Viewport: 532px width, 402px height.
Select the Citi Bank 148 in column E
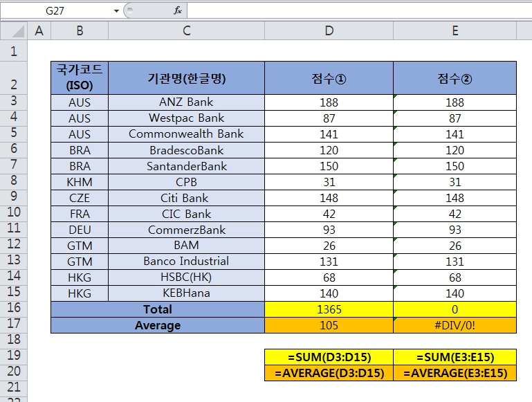(455, 198)
